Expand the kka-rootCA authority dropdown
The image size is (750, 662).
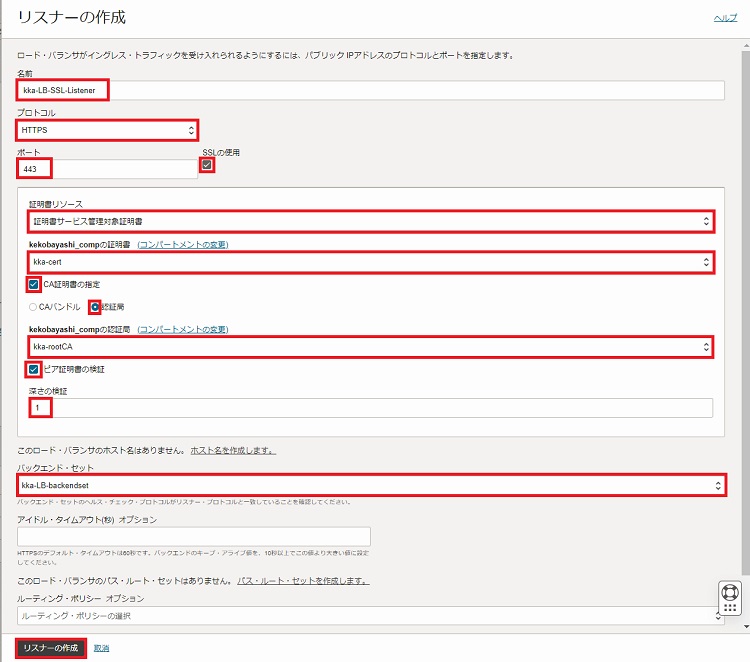coord(370,347)
